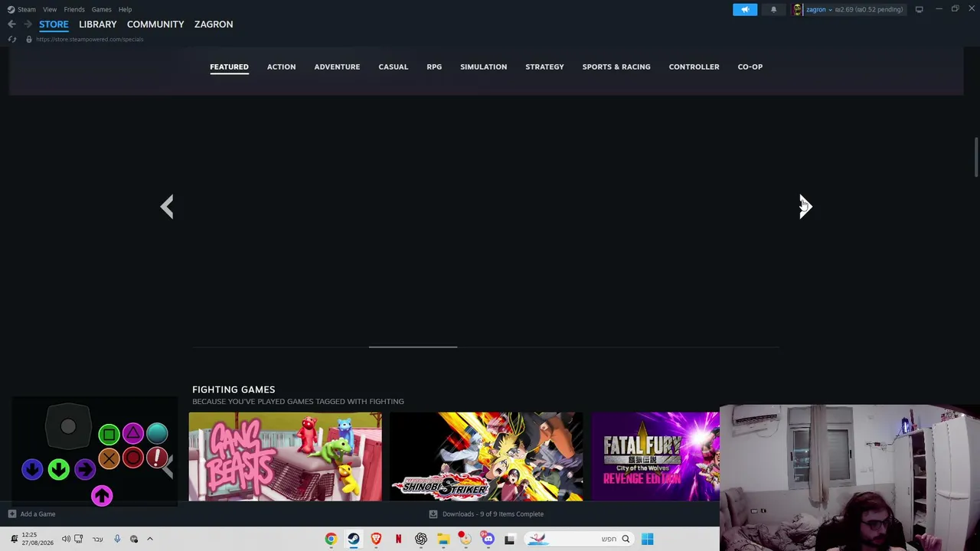Click the Windows taskbar search box
The height and width of the screenshot is (551, 980).
click(580, 539)
